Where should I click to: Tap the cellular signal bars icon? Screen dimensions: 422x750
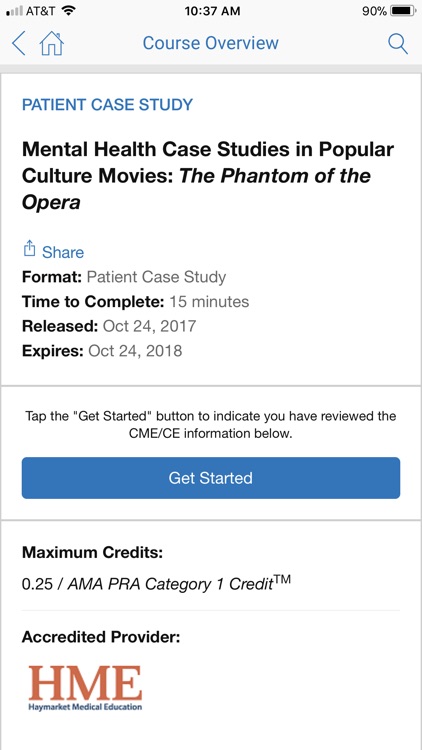tap(15, 11)
